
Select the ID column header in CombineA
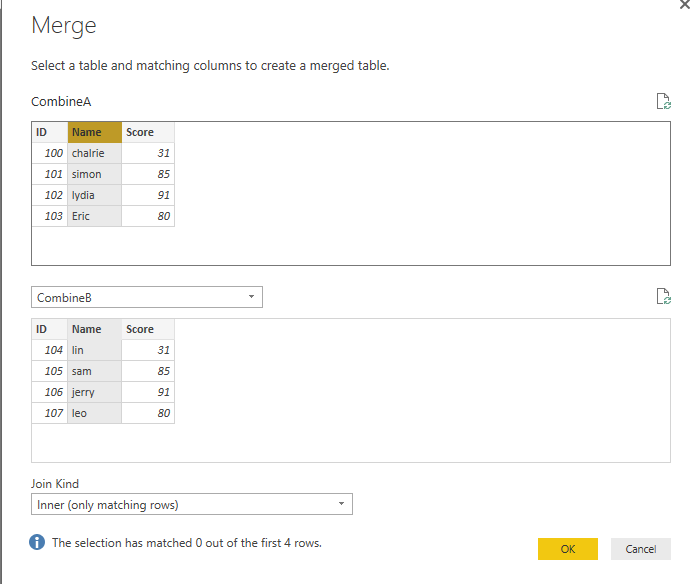click(50, 132)
